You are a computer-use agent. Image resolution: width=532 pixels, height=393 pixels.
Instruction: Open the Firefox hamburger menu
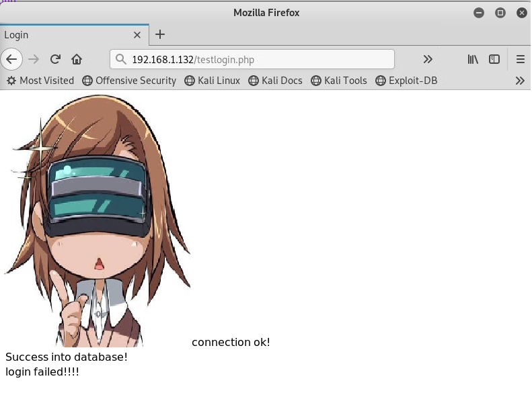(x=521, y=59)
